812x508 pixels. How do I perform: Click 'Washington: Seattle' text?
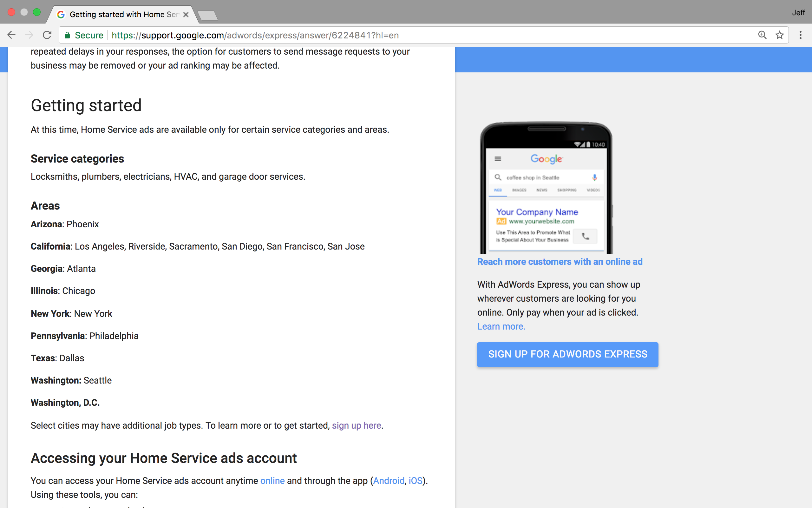71,380
